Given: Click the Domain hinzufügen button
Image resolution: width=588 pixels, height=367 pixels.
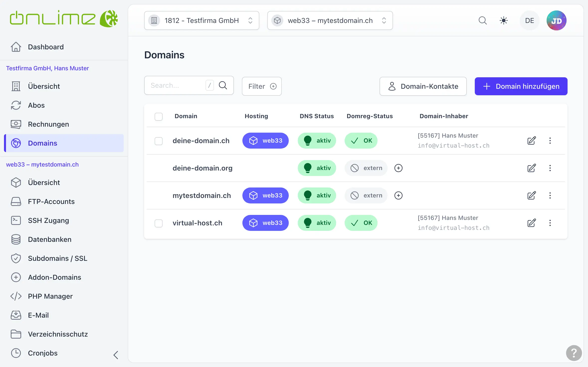Looking at the screenshot, I should pyautogui.click(x=521, y=86).
